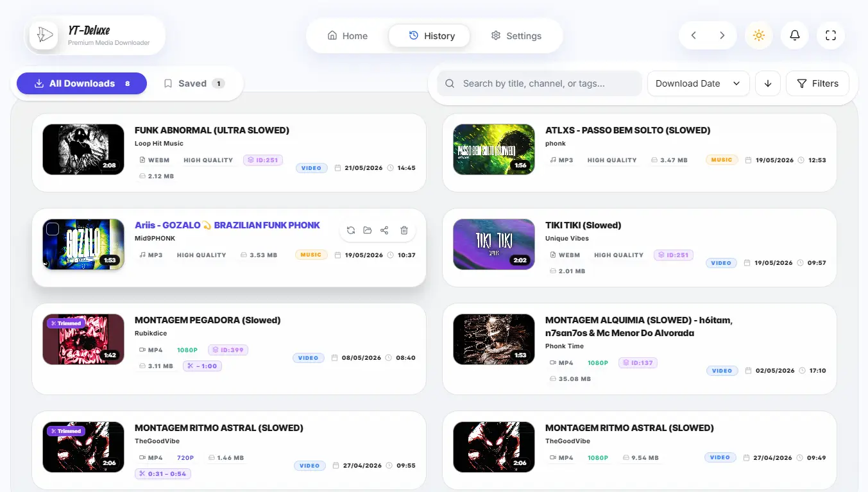Click the Trimmed badge on MONTAGEM PEGADORA

point(66,323)
